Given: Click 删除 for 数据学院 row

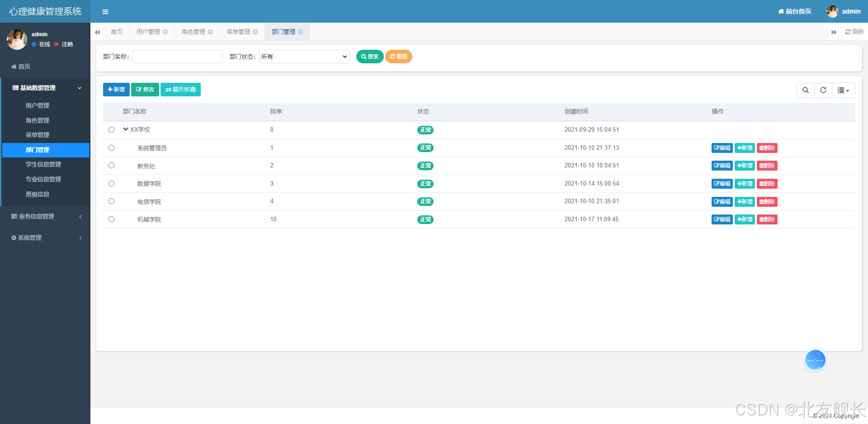Looking at the screenshot, I should tap(767, 184).
